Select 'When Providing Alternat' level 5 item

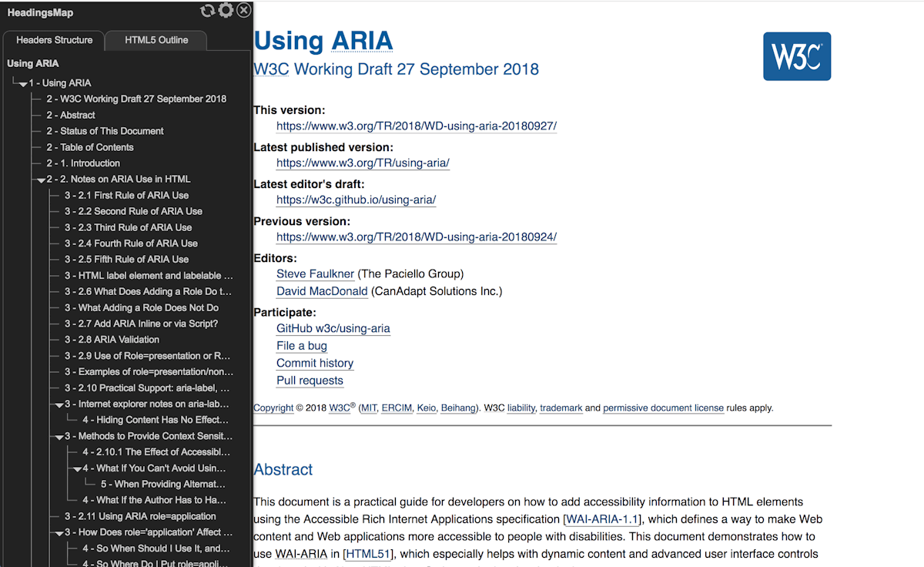162,485
